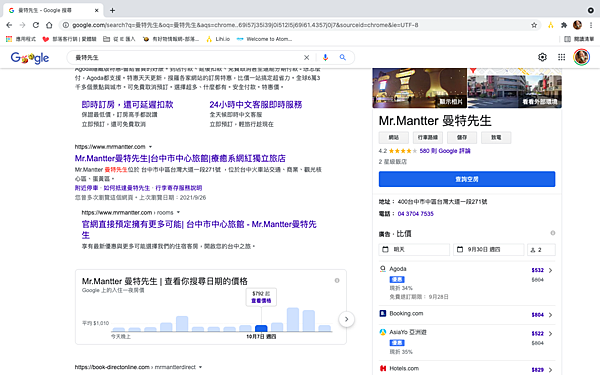The width and height of the screenshot is (600, 375).
Task: Expand the mrmantter.com result options arrow
Action: click(150, 147)
